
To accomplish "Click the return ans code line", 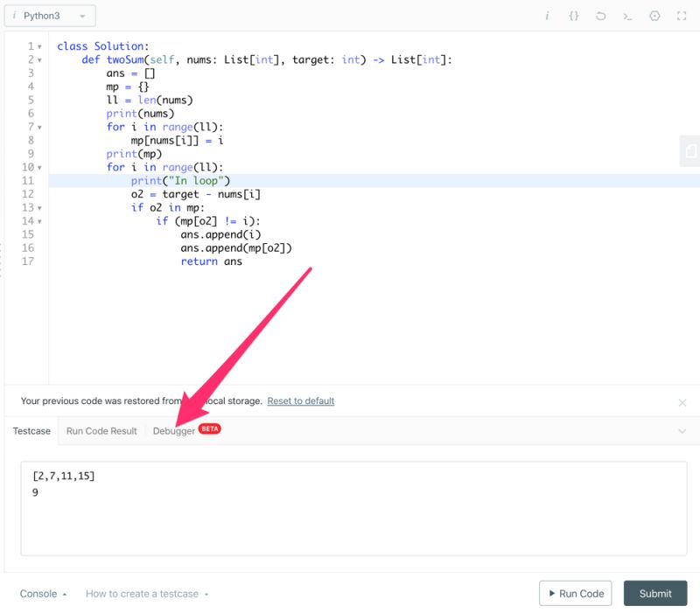I will 211,261.
